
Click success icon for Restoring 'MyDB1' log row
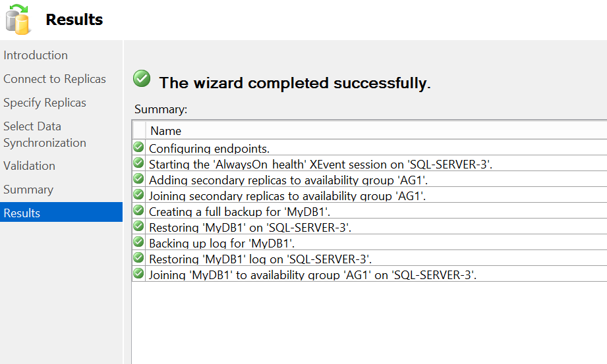tap(138, 258)
